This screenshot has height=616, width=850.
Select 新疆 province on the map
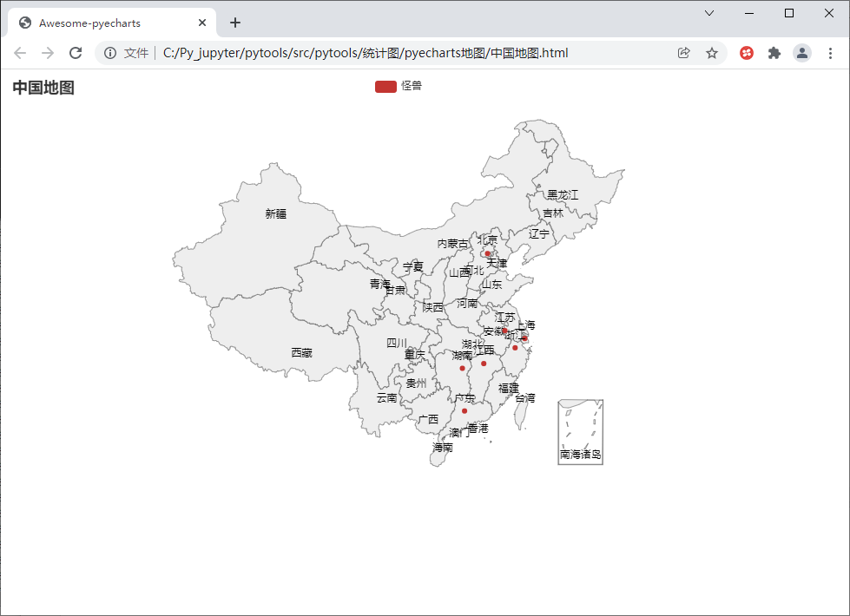click(x=276, y=214)
